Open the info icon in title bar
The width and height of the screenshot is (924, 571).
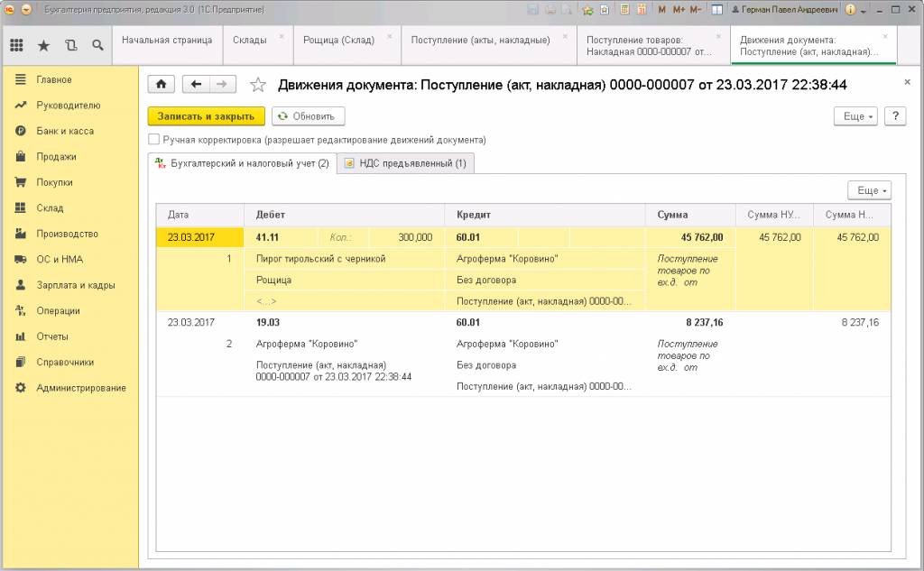pyautogui.click(x=850, y=9)
